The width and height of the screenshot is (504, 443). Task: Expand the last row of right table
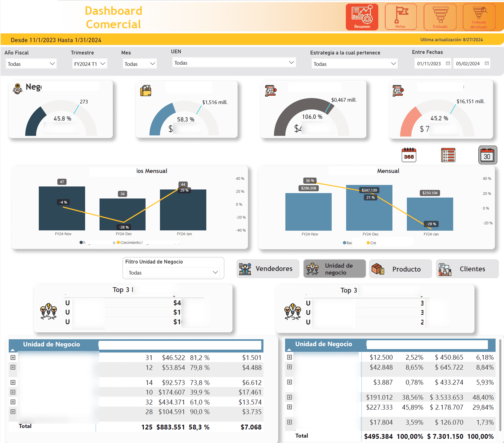(x=289, y=422)
